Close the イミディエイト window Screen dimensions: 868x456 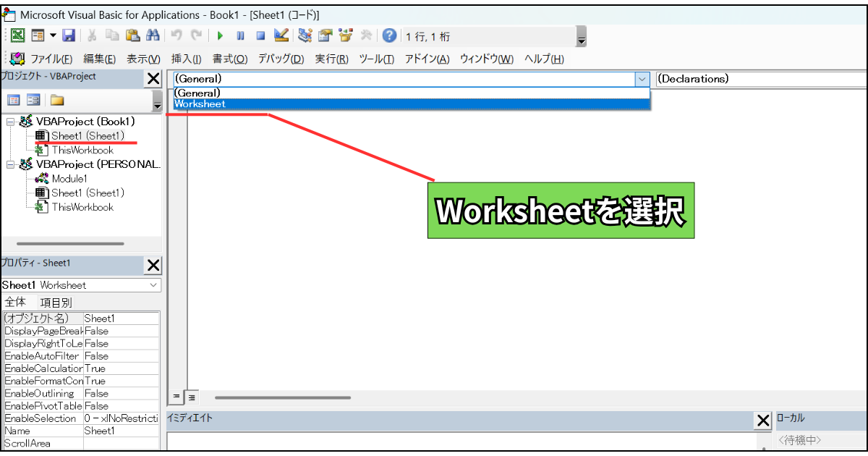click(x=763, y=421)
